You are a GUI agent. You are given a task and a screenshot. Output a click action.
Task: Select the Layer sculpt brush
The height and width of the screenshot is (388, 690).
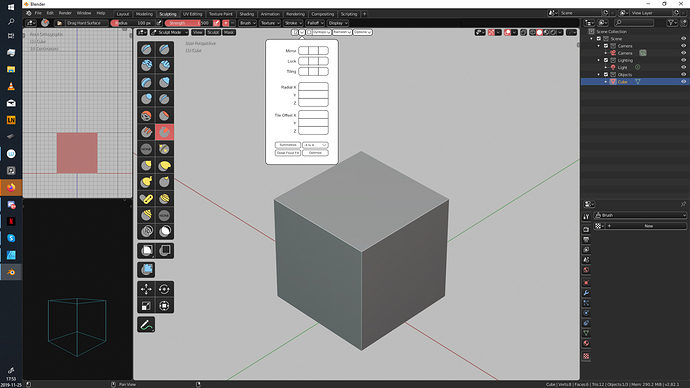[146, 82]
